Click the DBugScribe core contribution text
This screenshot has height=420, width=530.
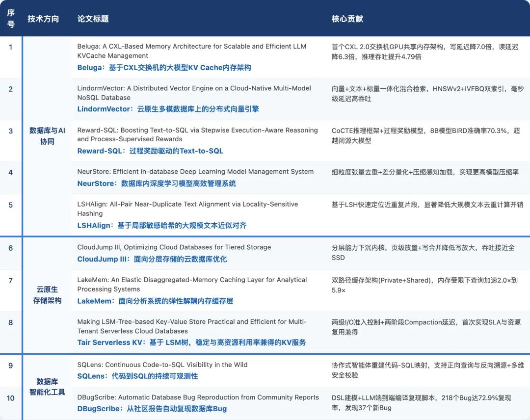[421, 403]
